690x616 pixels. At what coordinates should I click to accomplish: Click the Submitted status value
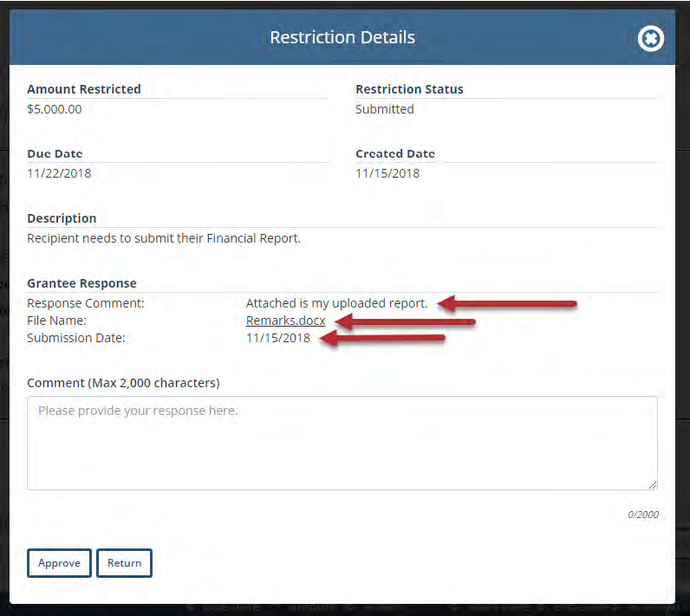pyautogui.click(x=384, y=109)
